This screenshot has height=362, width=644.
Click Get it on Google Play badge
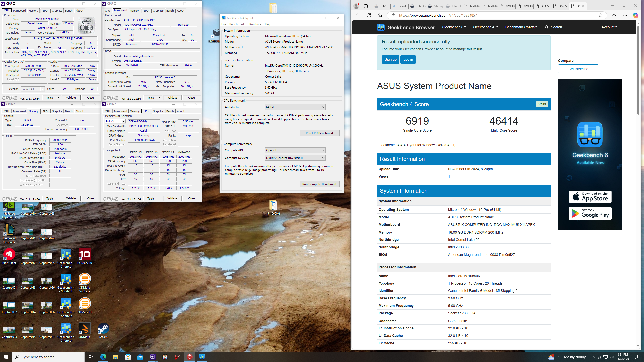coord(590,213)
